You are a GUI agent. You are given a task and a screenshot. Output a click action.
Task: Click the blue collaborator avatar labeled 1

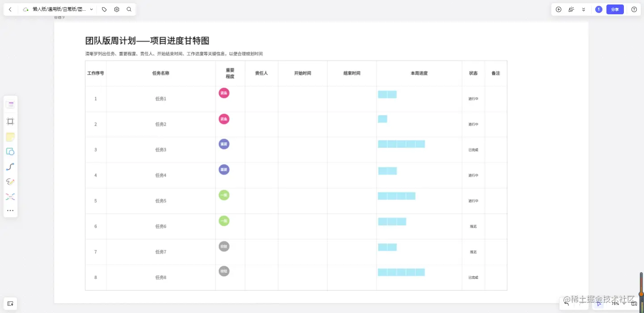(x=598, y=9)
